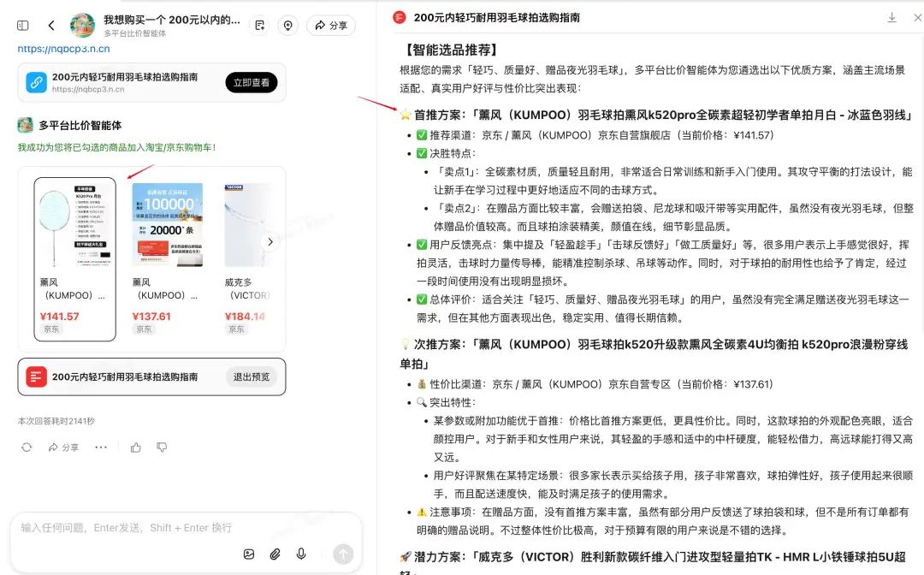Image resolution: width=924 pixels, height=575 pixels.
Task: Start voice input with microphone icon
Action: tap(301, 554)
